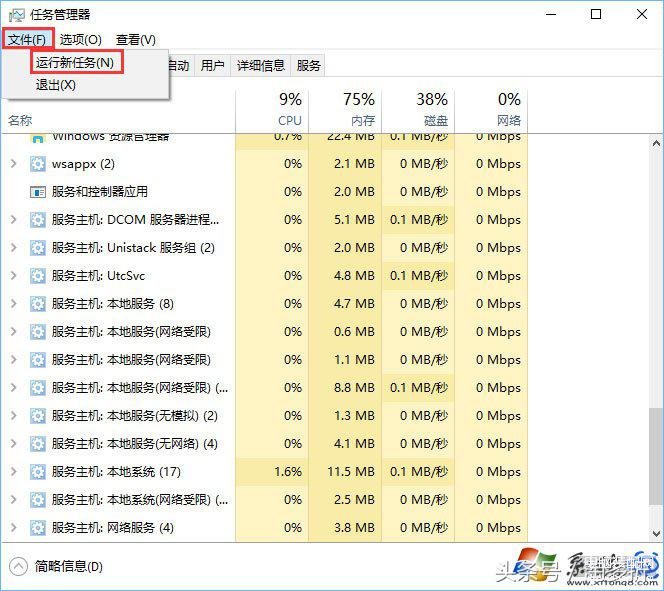Collapse view with 简略信息(D) arrow icon

click(x=18, y=566)
